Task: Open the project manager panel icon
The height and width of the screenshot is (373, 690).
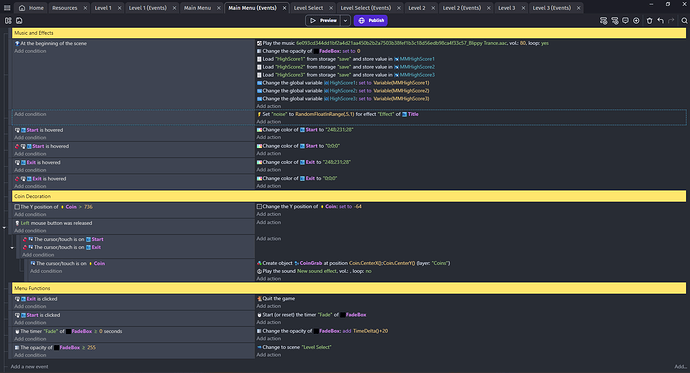Action: [x=8, y=21]
